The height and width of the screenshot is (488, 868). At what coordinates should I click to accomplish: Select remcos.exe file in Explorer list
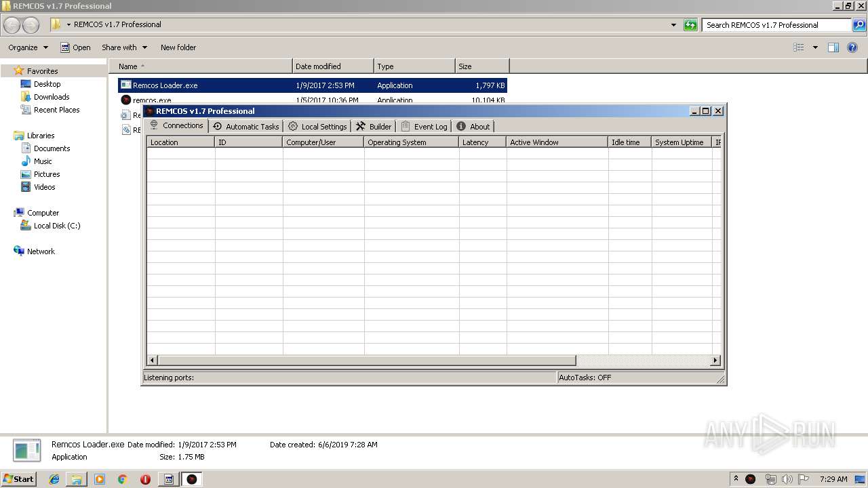click(313, 100)
